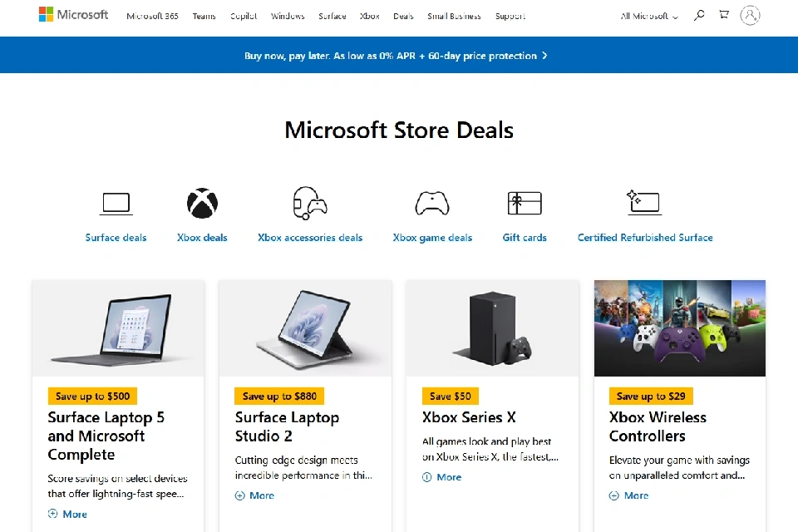This screenshot has height=532, width=798.
Task: Expand the All Microsoft dropdown
Action: [x=649, y=17]
